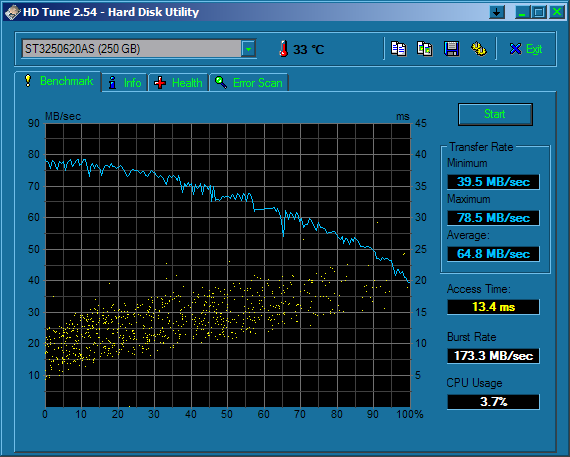570x457 pixels.
Task: Select the Benchmark tab
Action: coord(58,81)
